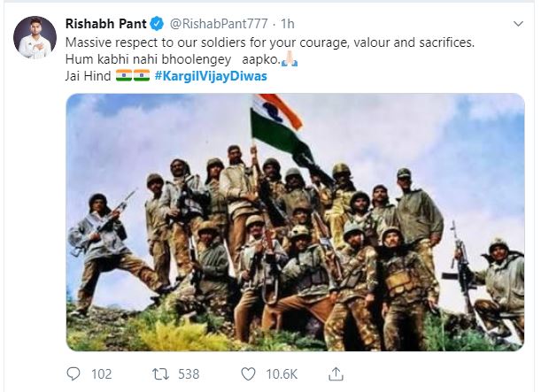Open Rishabh Pant's profile picture
Screen dimensions: 541x392
[35, 37]
